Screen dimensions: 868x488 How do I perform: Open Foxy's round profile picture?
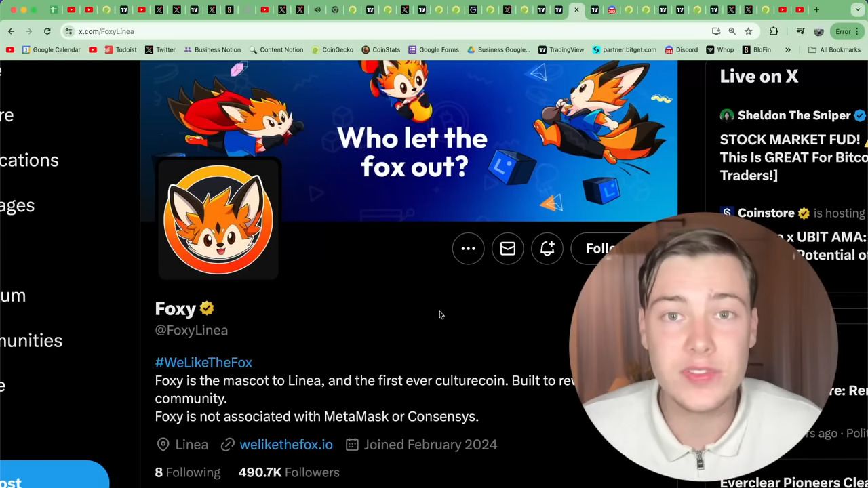coord(218,219)
